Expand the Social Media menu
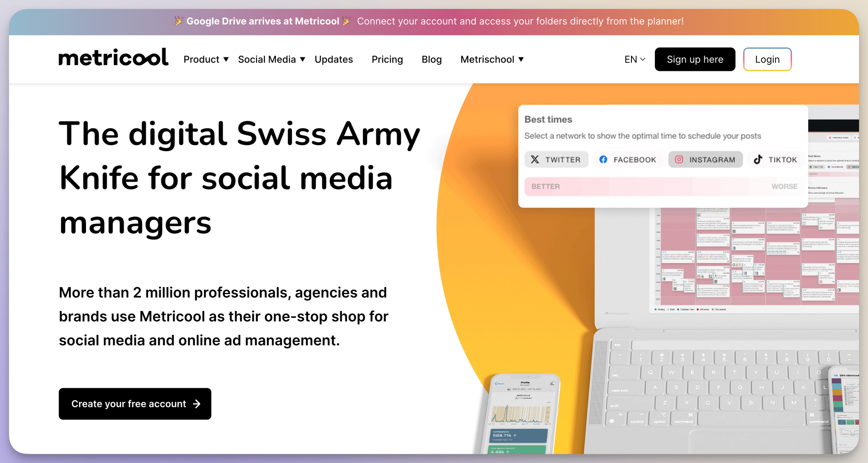Viewport: 868px width, 463px height. [x=272, y=60]
